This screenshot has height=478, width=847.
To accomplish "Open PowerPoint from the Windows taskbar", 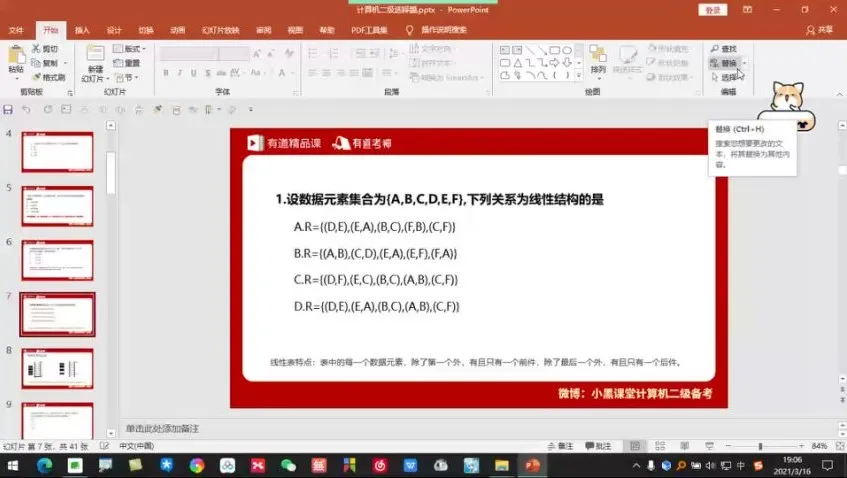I will point(532,466).
